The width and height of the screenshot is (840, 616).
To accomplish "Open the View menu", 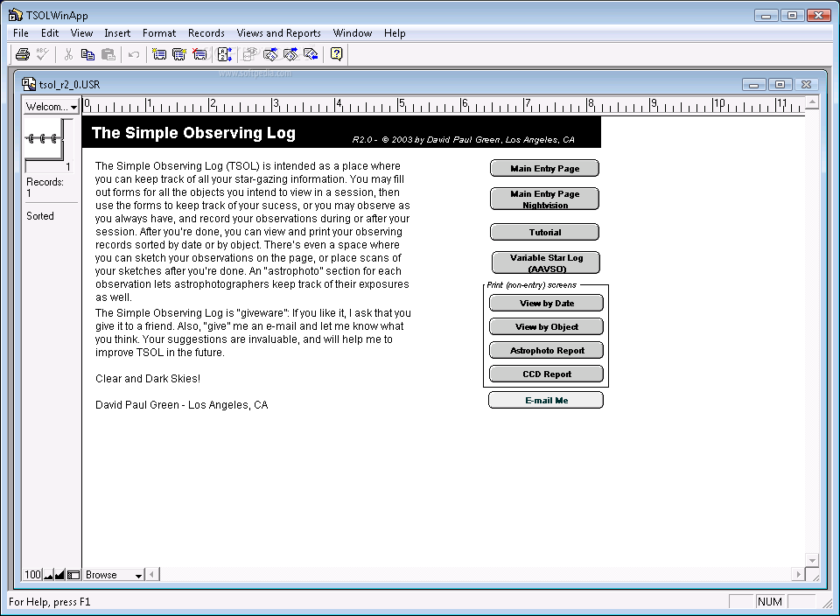I will coord(81,33).
